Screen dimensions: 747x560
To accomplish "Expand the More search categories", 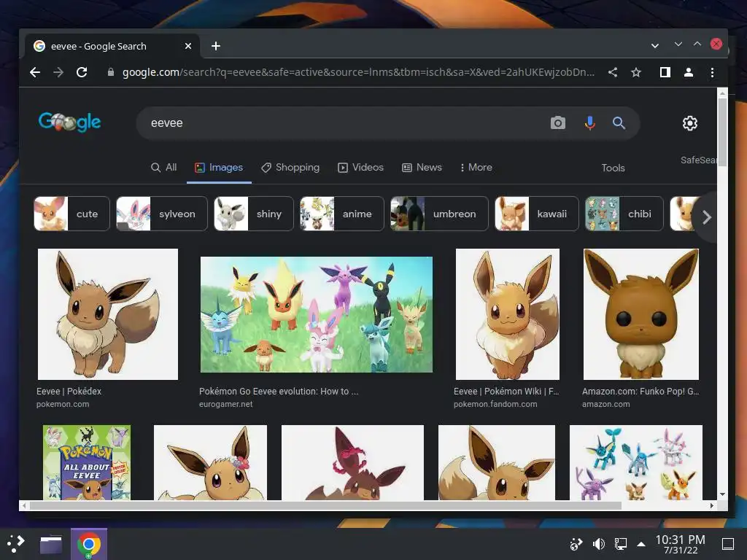I will [x=476, y=167].
